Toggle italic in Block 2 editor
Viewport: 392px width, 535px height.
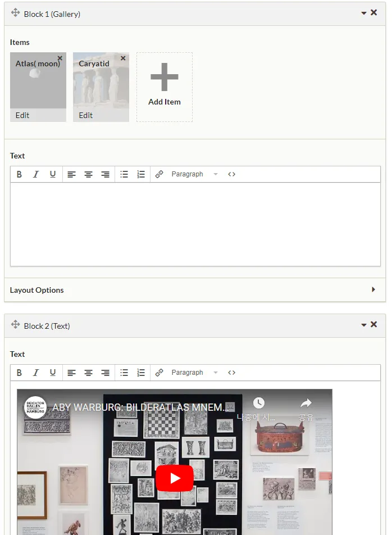tap(36, 373)
